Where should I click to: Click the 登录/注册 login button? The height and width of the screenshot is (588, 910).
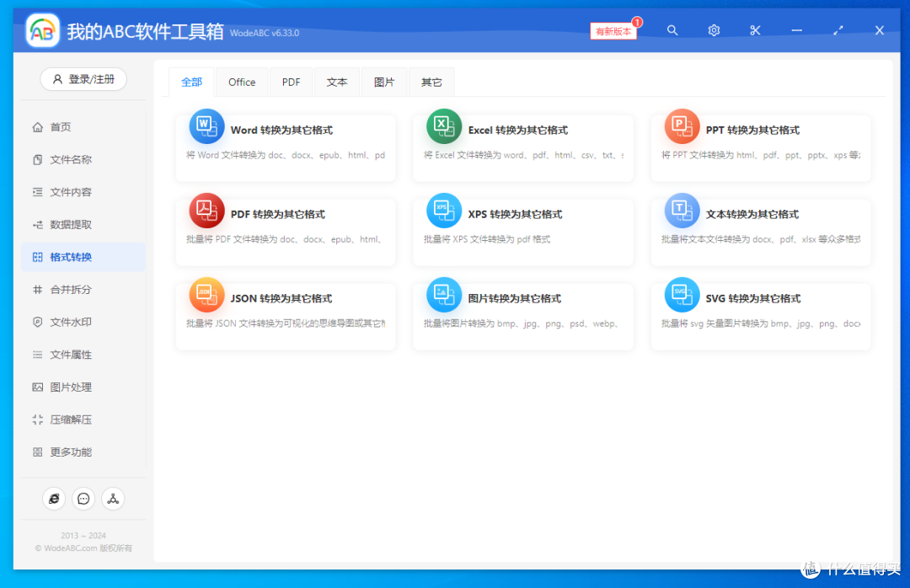[83, 79]
